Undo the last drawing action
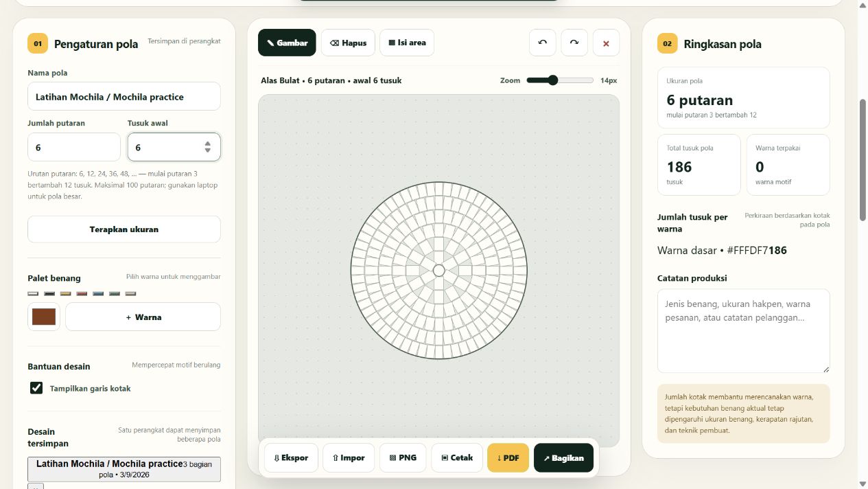This screenshot has height=489, width=868. (x=542, y=43)
